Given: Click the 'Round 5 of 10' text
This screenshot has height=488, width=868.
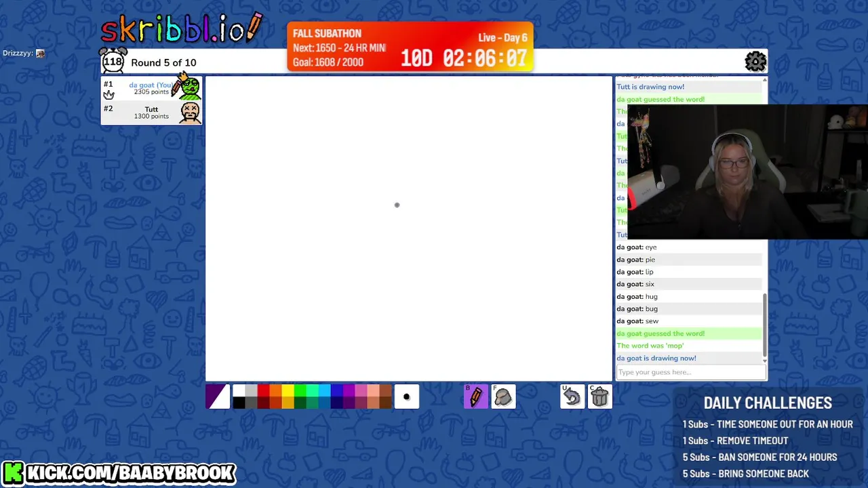Looking at the screenshot, I should point(163,62).
